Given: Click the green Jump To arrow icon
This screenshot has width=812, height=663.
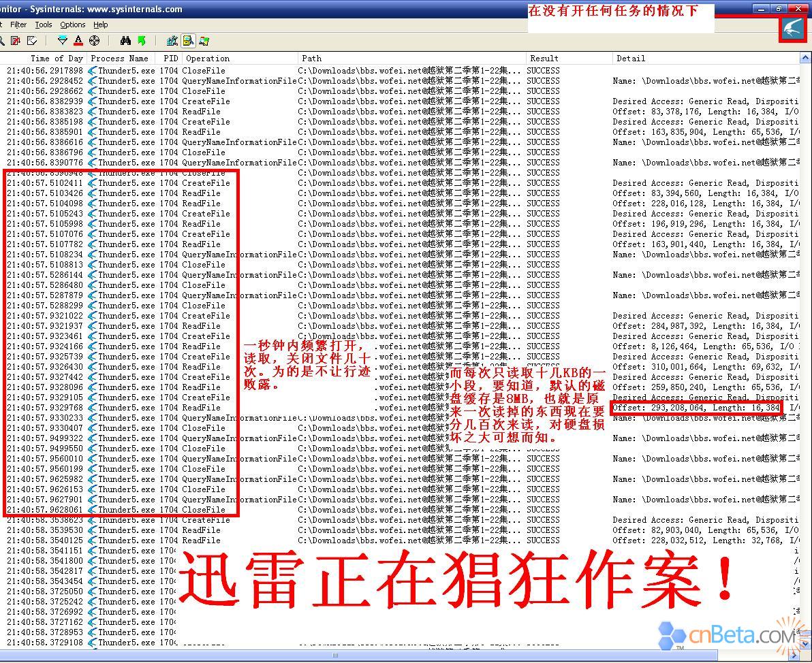Looking at the screenshot, I should (x=142, y=40).
